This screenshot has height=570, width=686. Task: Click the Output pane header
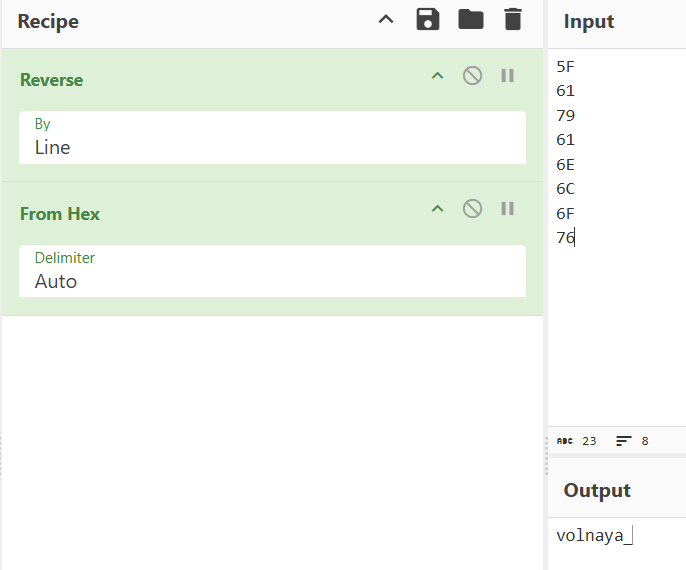coord(597,490)
